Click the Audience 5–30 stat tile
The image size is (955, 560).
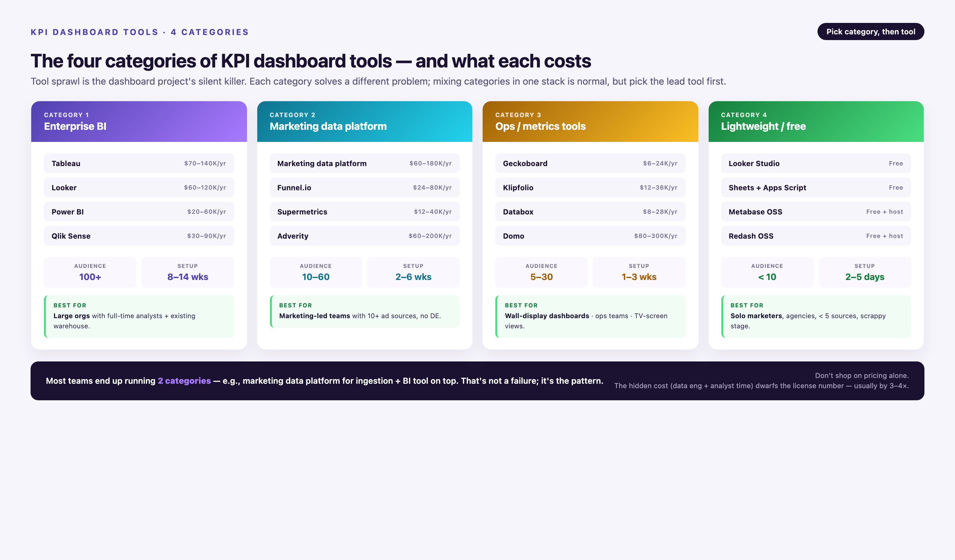pos(541,272)
